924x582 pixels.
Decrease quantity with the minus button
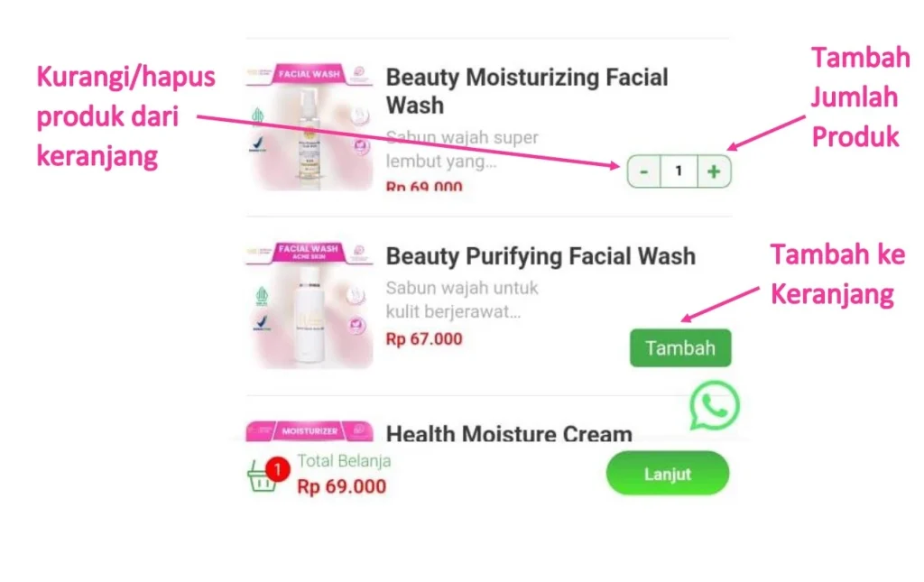pos(644,171)
